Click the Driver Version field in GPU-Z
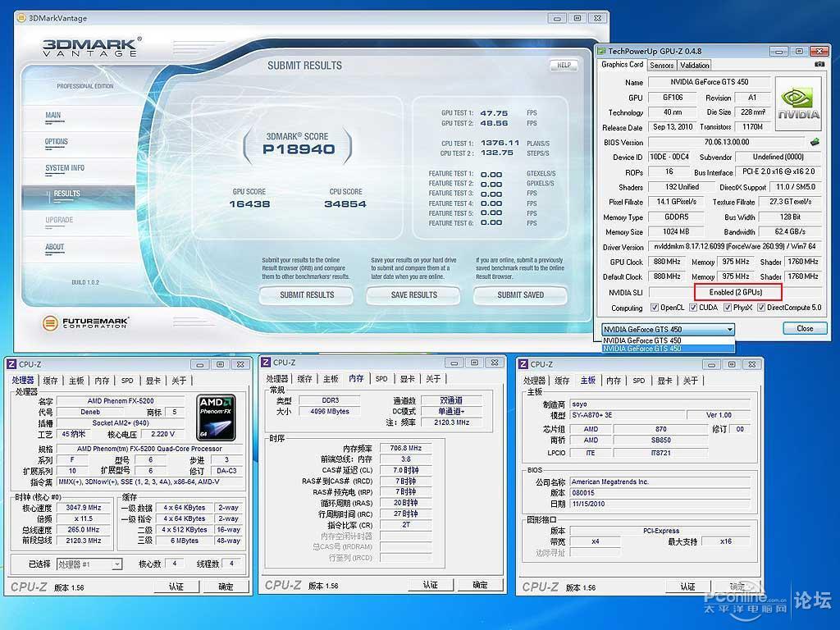The height and width of the screenshot is (630, 840). coord(734,246)
